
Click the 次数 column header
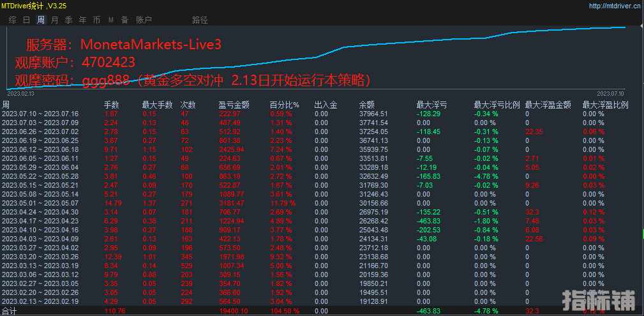[188, 105]
